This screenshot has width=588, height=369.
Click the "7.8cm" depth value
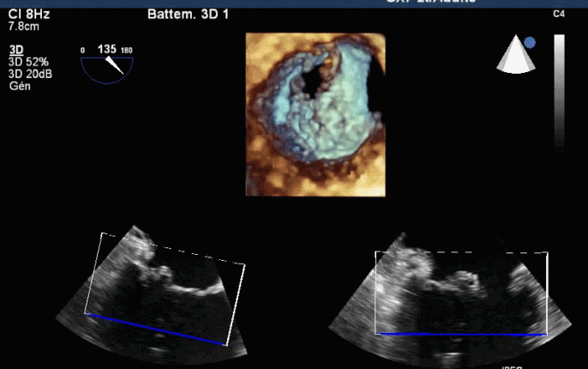[24, 27]
